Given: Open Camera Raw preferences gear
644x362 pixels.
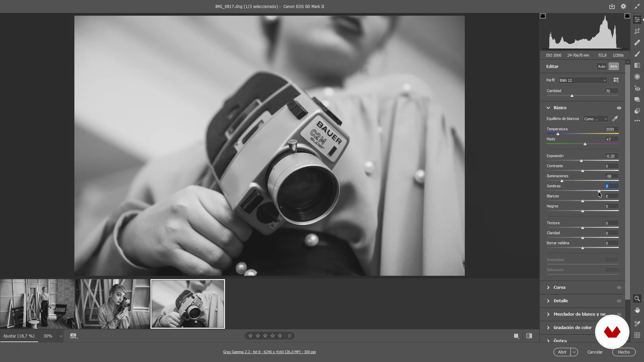Looking at the screenshot, I should click(624, 7).
